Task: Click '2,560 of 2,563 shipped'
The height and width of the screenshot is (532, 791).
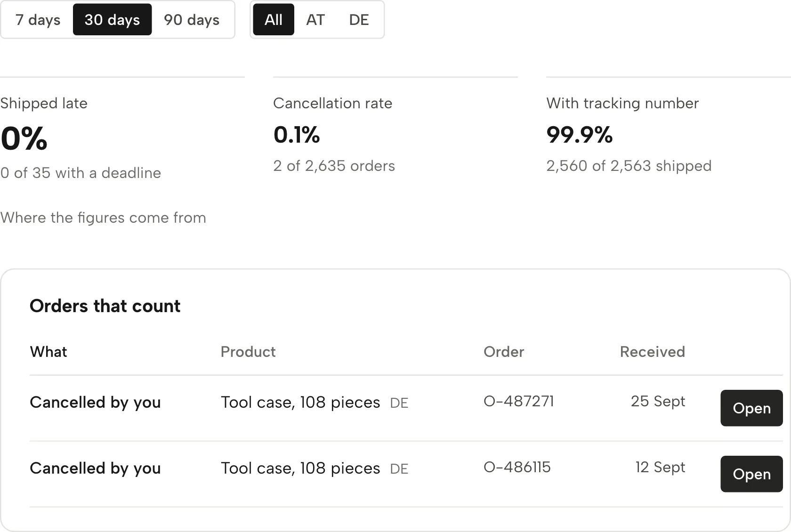Action: point(629,166)
